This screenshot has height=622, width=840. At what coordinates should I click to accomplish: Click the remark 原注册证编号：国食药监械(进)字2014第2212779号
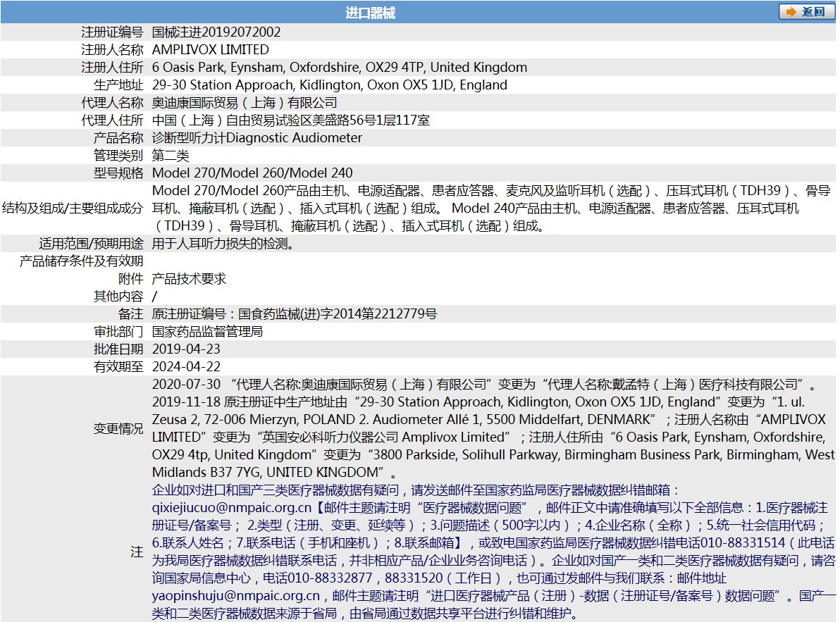pyautogui.click(x=295, y=314)
